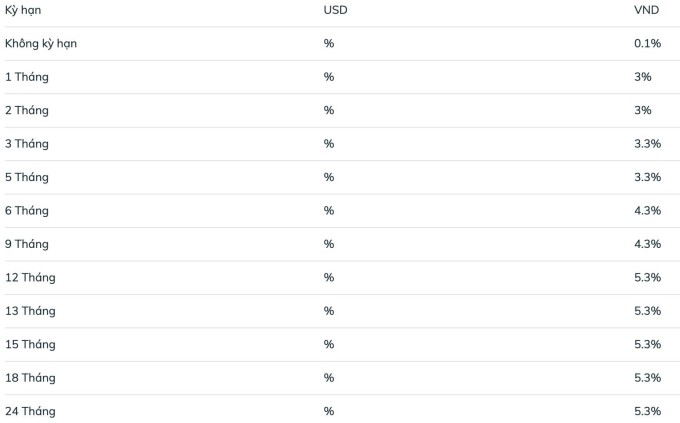This screenshot has width=680, height=423.
Task: Select the "2 Tháng" term label
Action: (x=27, y=110)
